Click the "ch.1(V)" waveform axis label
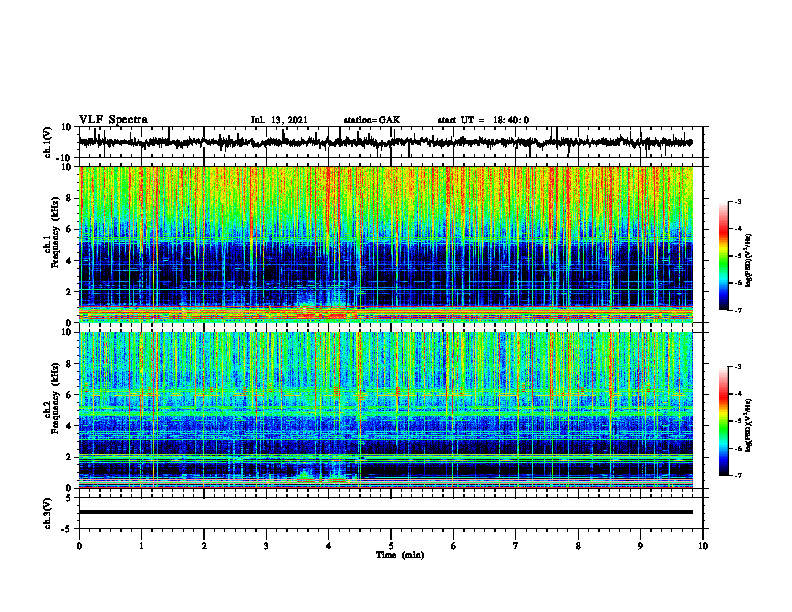The height and width of the screenshot is (612, 792). (x=48, y=142)
